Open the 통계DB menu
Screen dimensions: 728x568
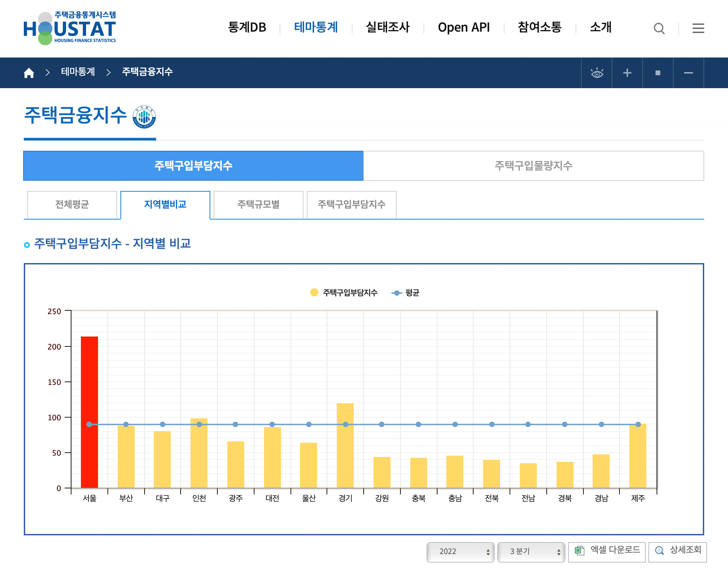tap(247, 27)
